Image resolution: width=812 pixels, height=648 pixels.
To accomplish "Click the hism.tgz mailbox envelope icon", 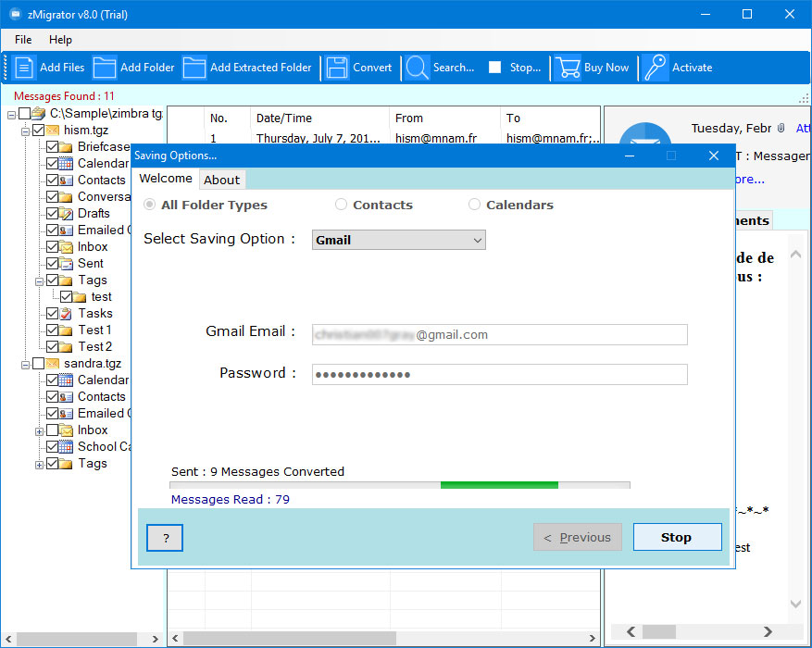I will click(x=52, y=131).
